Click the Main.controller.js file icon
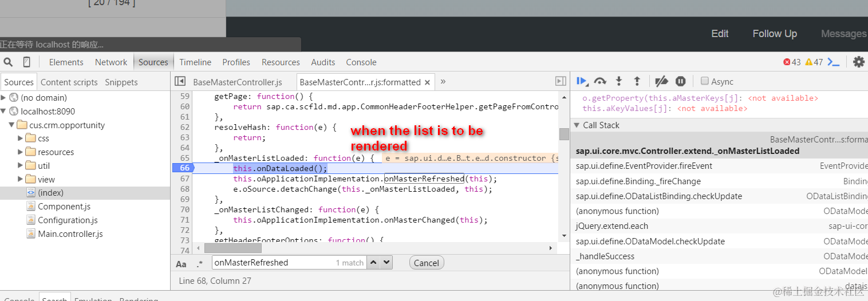Viewport: 868px width, 301px height. (x=31, y=234)
